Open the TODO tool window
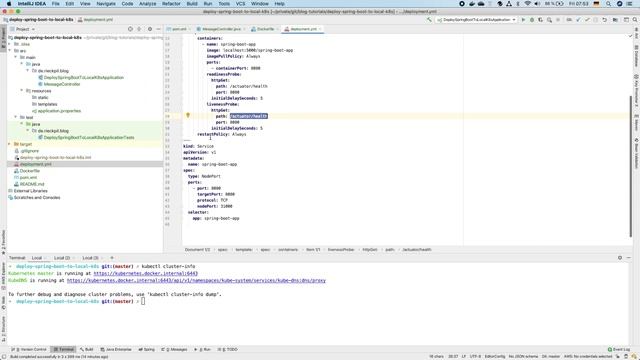Viewport: 640px width, 360px height. (228, 349)
